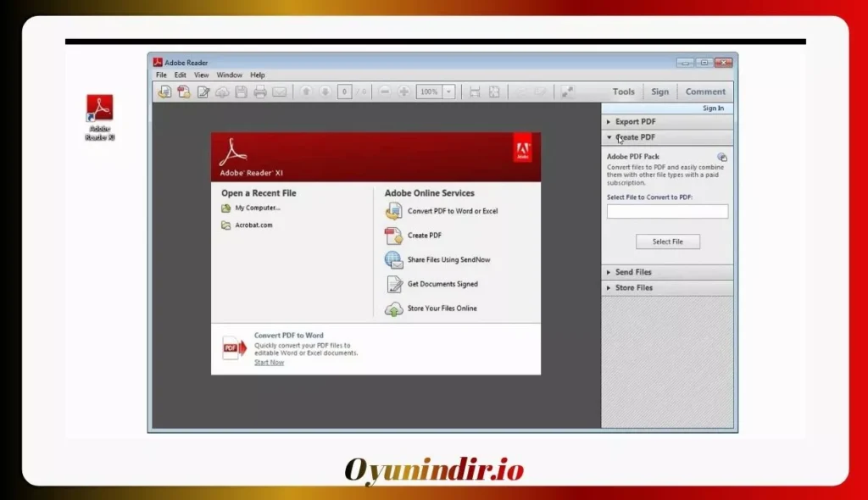Maximize the Adobe Reader window
This screenshot has width=868, height=500.
pyautogui.click(x=704, y=63)
